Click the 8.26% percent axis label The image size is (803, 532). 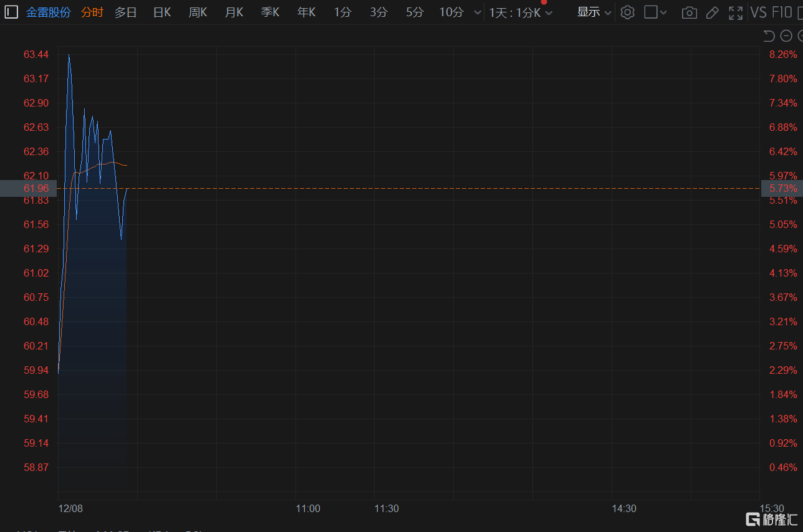(783, 55)
